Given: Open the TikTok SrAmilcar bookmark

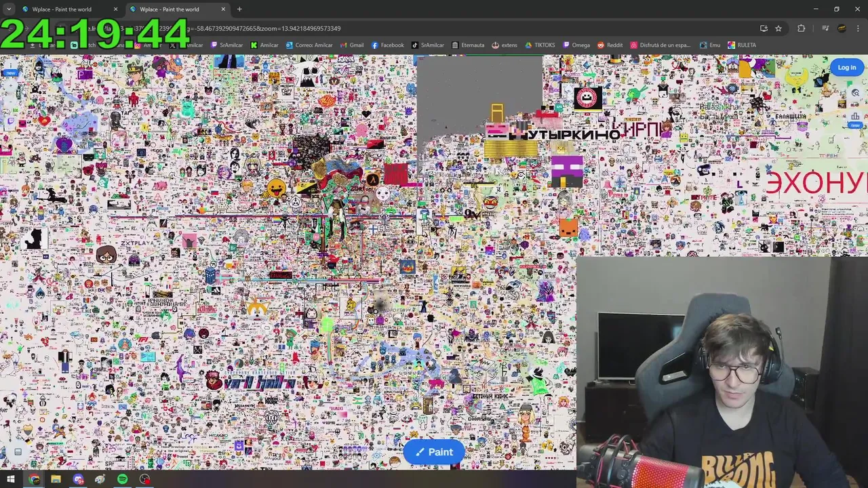Looking at the screenshot, I should pos(428,45).
